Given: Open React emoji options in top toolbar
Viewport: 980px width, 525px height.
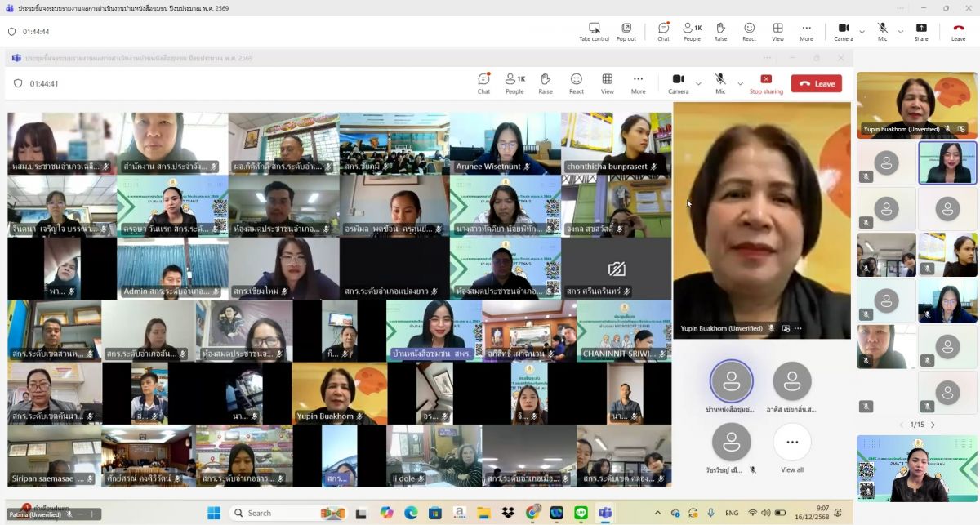Looking at the screenshot, I should [x=749, y=31].
